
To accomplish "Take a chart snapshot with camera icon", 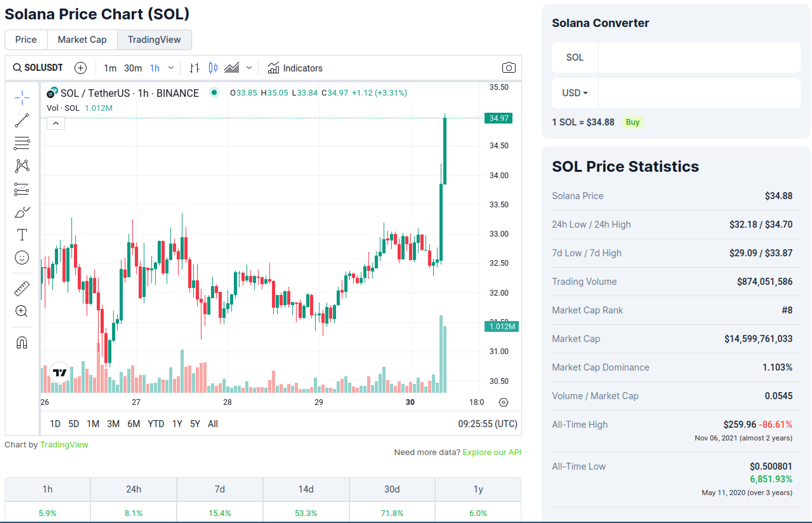I will click(508, 68).
